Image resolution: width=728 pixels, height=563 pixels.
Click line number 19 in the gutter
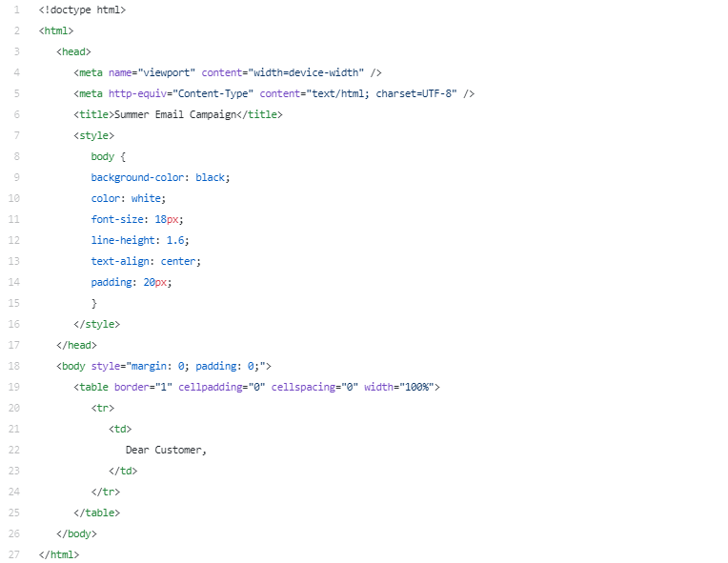pyautogui.click(x=14, y=387)
